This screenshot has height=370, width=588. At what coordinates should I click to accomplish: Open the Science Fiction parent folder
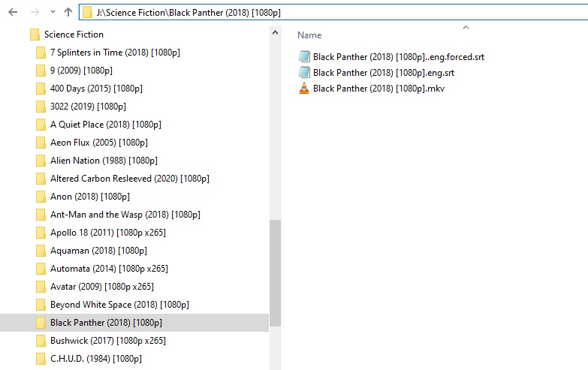coord(74,35)
